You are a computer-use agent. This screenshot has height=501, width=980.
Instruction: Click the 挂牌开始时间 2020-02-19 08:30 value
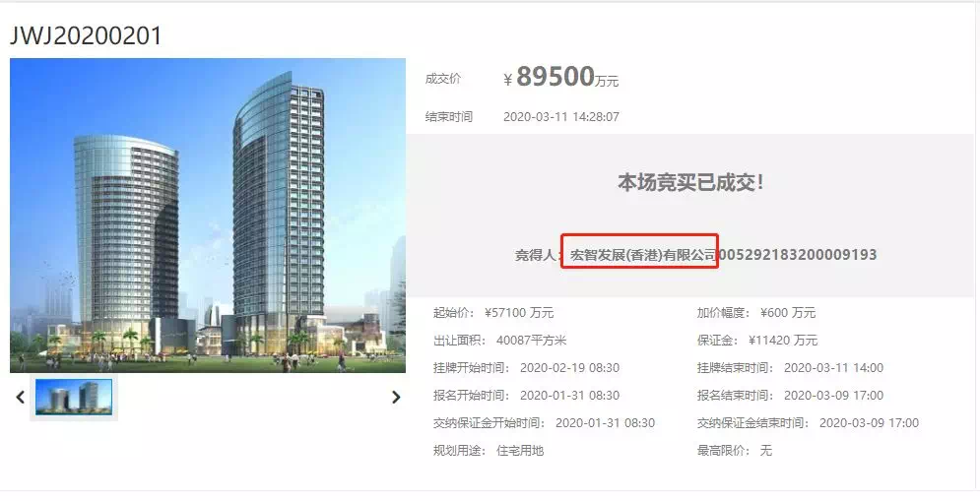569,368
